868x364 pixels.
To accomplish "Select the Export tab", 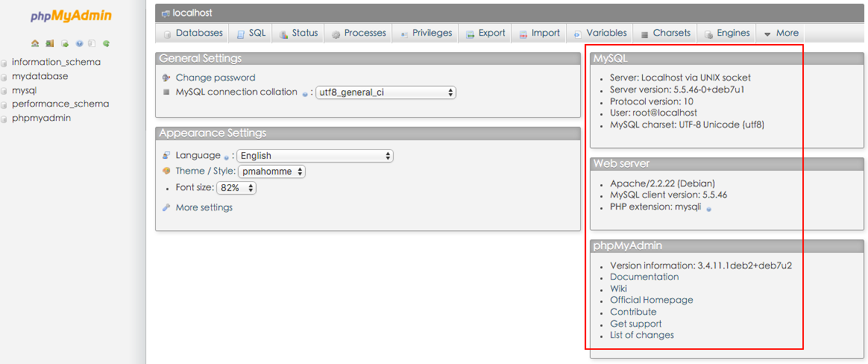I will 485,34.
